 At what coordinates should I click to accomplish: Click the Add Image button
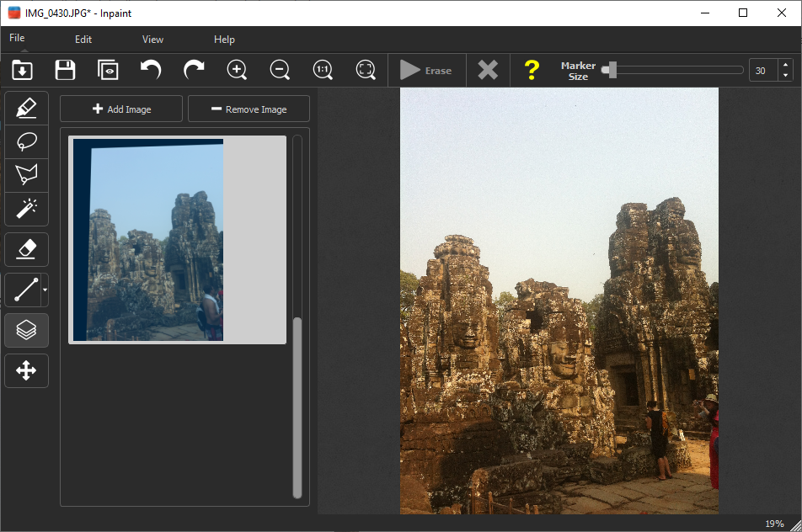point(121,109)
